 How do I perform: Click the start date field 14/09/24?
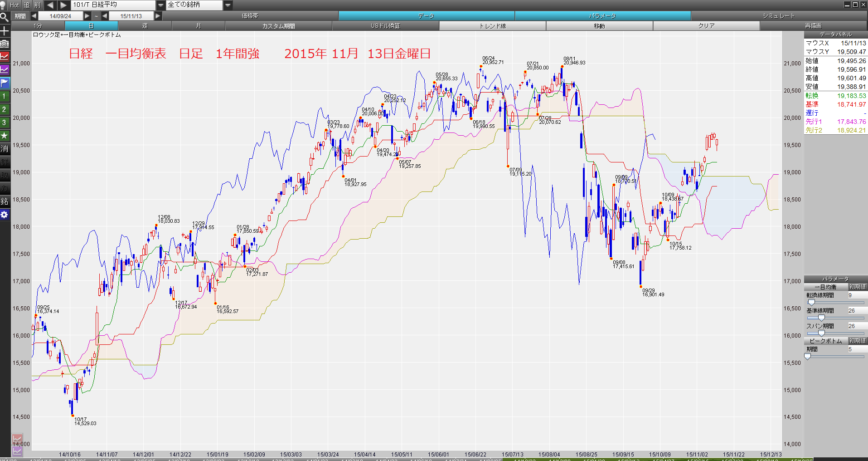coord(60,16)
